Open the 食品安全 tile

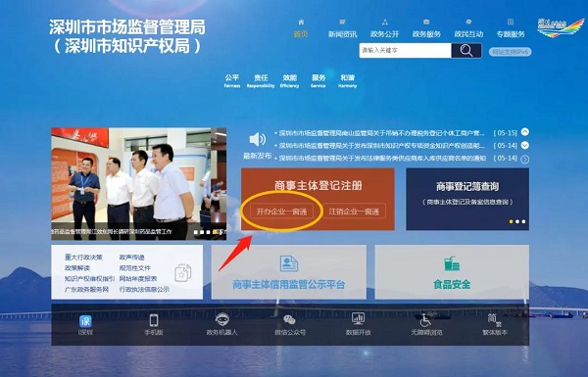point(452,272)
